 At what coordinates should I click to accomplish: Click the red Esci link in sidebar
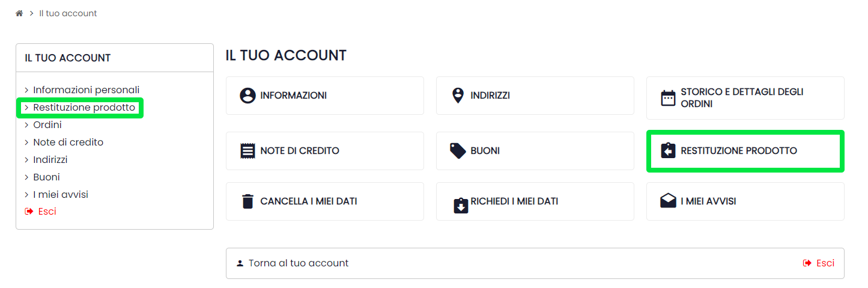[46, 212]
